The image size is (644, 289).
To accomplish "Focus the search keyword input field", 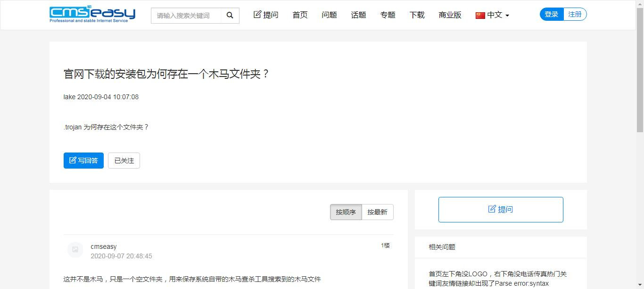I will [x=186, y=16].
